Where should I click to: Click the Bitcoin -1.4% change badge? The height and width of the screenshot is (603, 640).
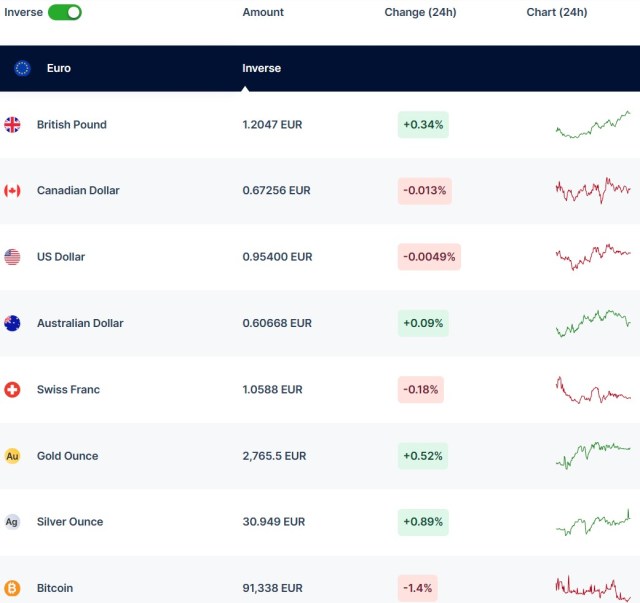pyautogui.click(x=418, y=588)
